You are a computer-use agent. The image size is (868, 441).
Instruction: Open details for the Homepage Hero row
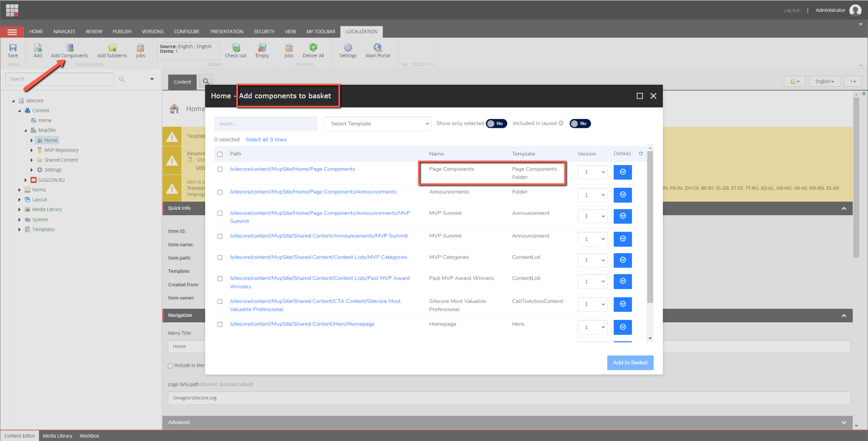[x=623, y=327]
